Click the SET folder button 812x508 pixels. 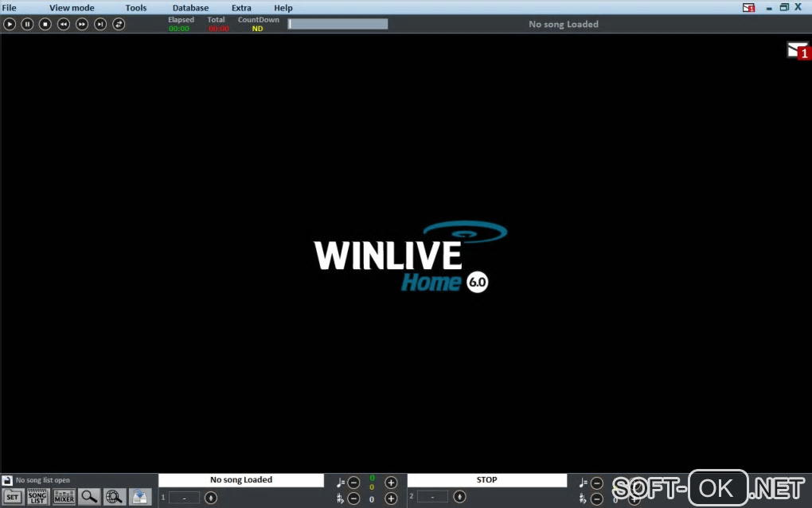point(13,497)
